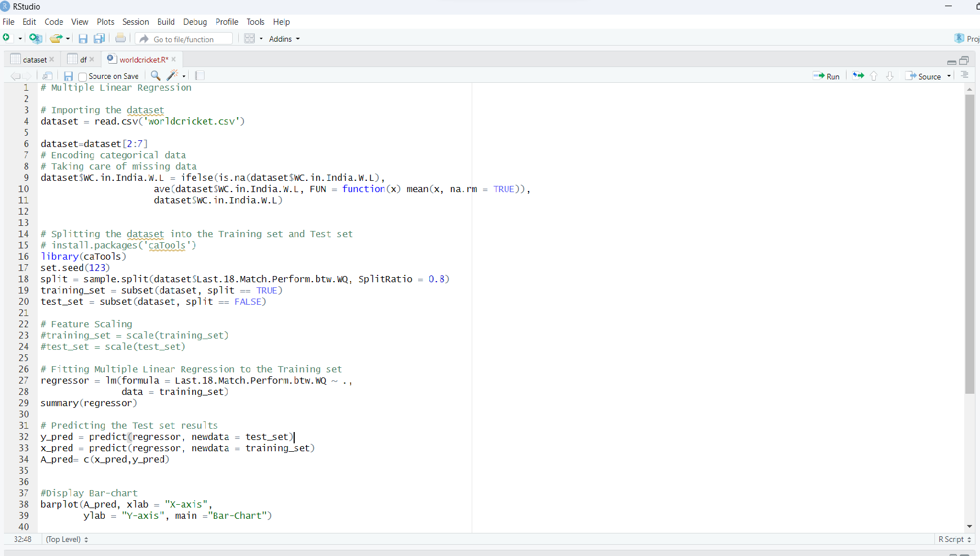980x556 pixels.
Task: Re-run the previous code region
Action: click(858, 76)
